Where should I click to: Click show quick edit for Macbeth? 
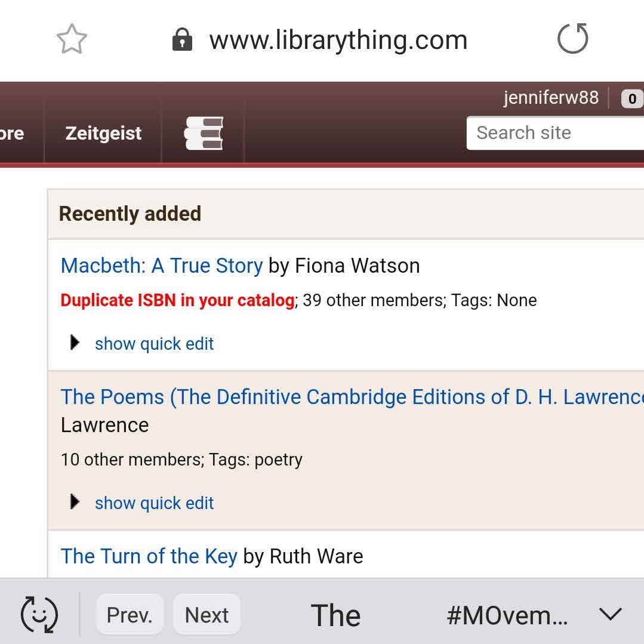(x=154, y=344)
